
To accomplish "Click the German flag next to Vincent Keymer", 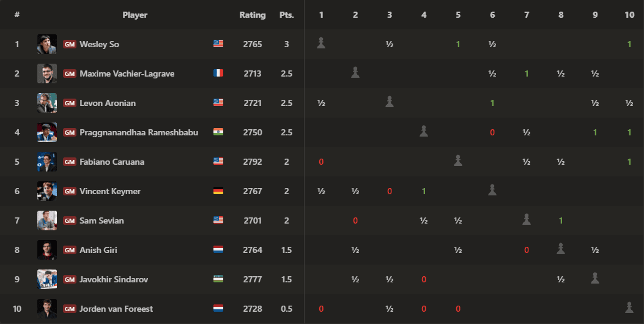I will (x=218, y=190).
